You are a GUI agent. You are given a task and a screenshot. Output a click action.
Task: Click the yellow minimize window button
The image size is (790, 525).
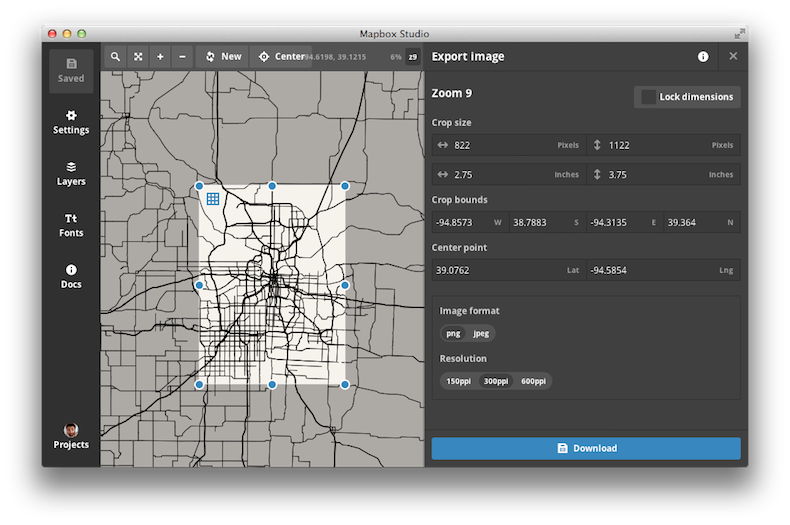tap(67, 34)
